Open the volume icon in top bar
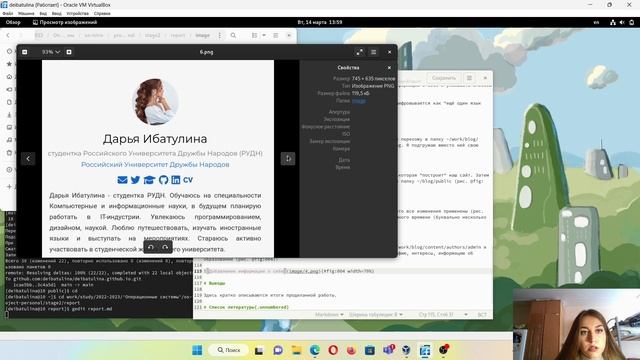640x360 pixels. pos(622,22)
